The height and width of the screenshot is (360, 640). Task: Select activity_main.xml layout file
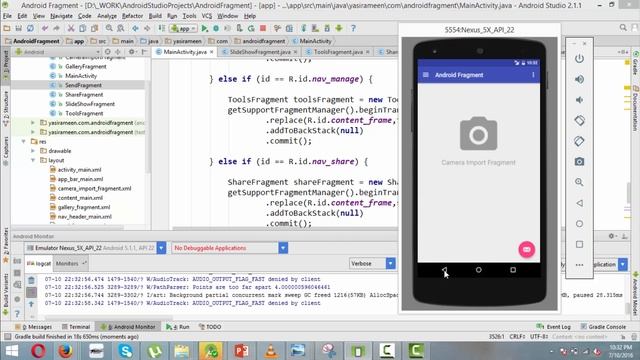tap(79, 170)
